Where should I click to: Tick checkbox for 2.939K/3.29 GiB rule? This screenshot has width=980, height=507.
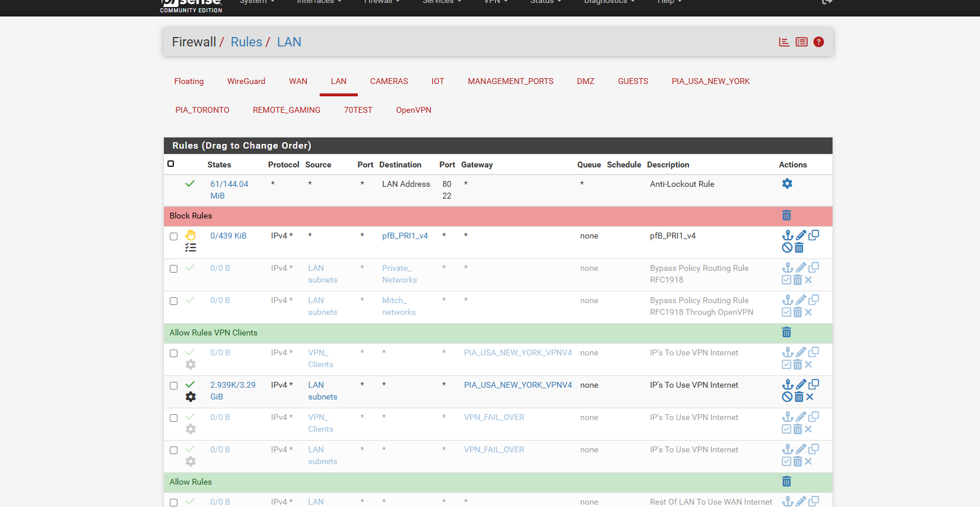tap(173, 385)
